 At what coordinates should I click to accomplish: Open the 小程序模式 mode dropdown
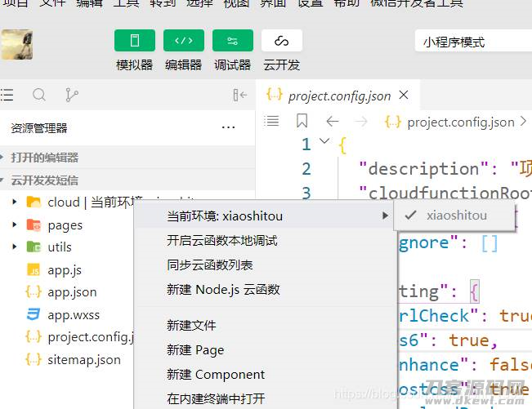pos(473,41)
